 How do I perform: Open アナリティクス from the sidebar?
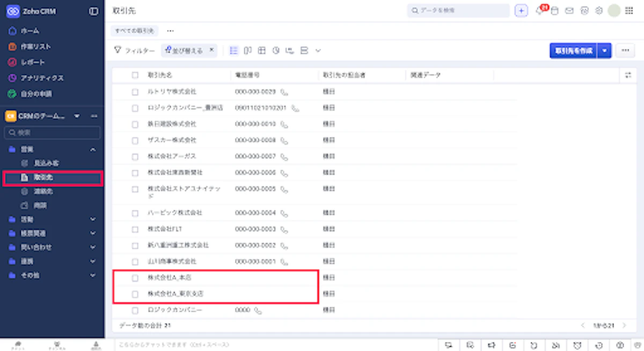[x=42, y=78]
